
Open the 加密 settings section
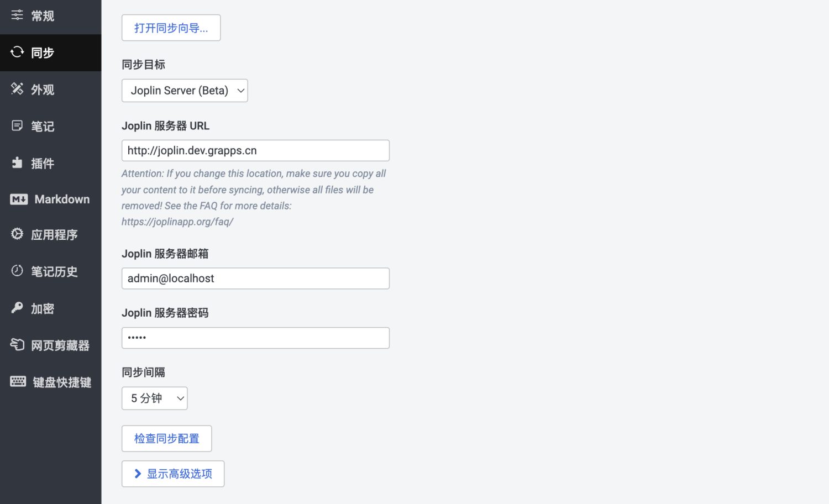tap(51, 309)
